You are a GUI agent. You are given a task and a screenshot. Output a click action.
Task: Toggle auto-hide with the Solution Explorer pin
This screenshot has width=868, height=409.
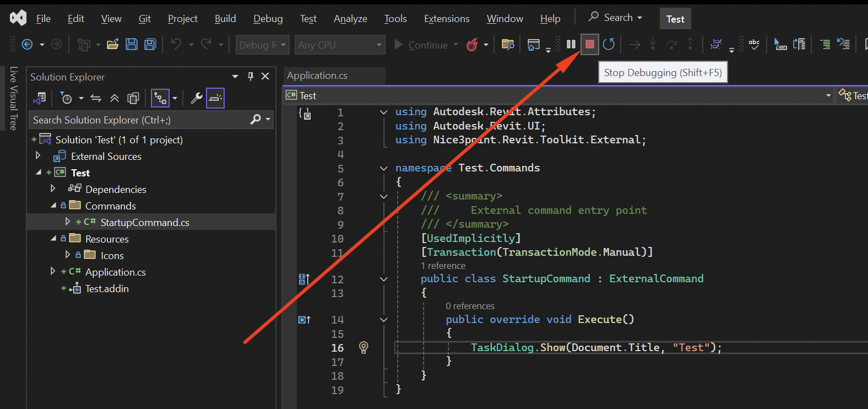(251, 77)
